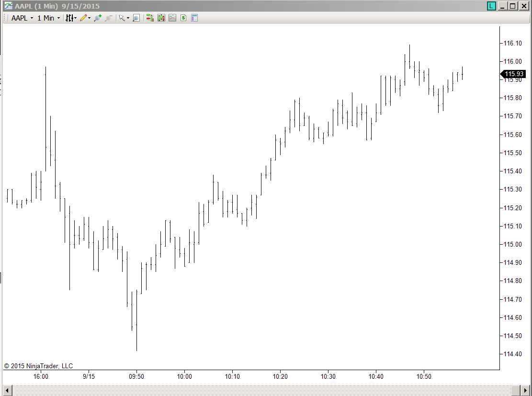Viewport: 532px width, 396px height.
Task: Select the pointer cursor tool
Action: (x=122, y=18)
